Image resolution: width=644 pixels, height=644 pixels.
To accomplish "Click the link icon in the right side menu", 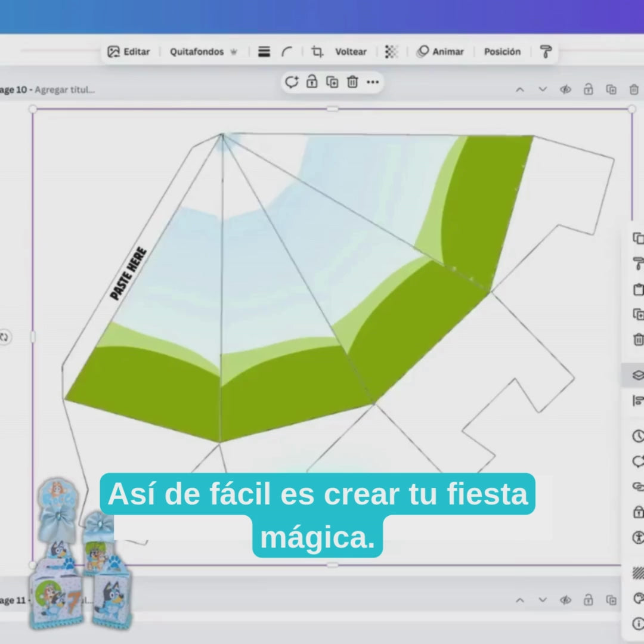I will (637, 487).
